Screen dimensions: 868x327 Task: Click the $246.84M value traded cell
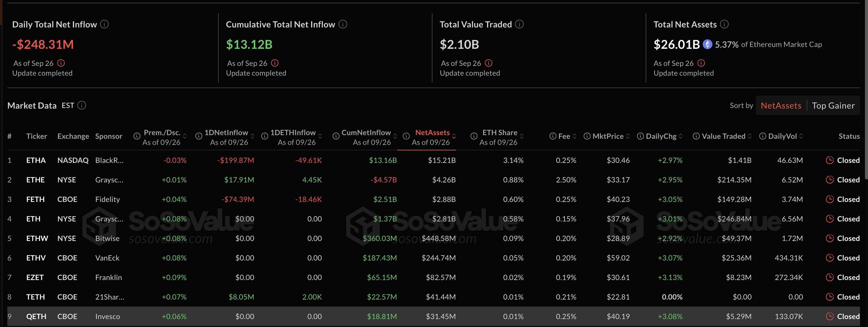(734, 219)
